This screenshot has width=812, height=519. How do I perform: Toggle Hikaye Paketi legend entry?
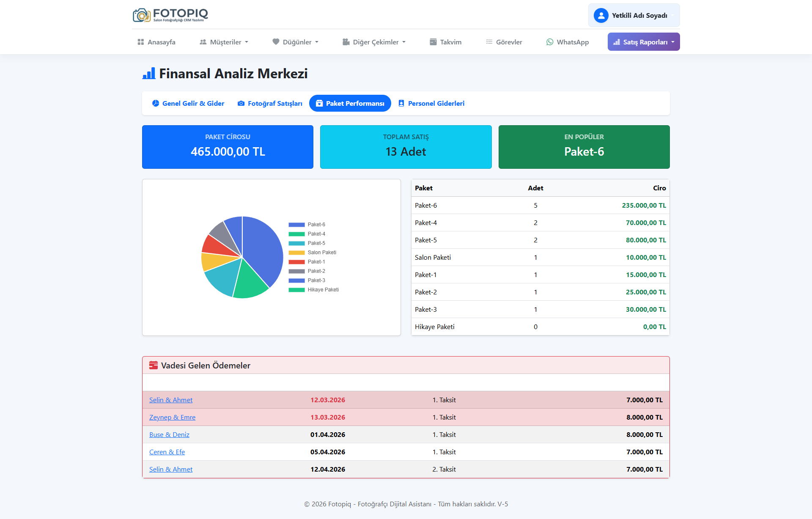[323, 290]
